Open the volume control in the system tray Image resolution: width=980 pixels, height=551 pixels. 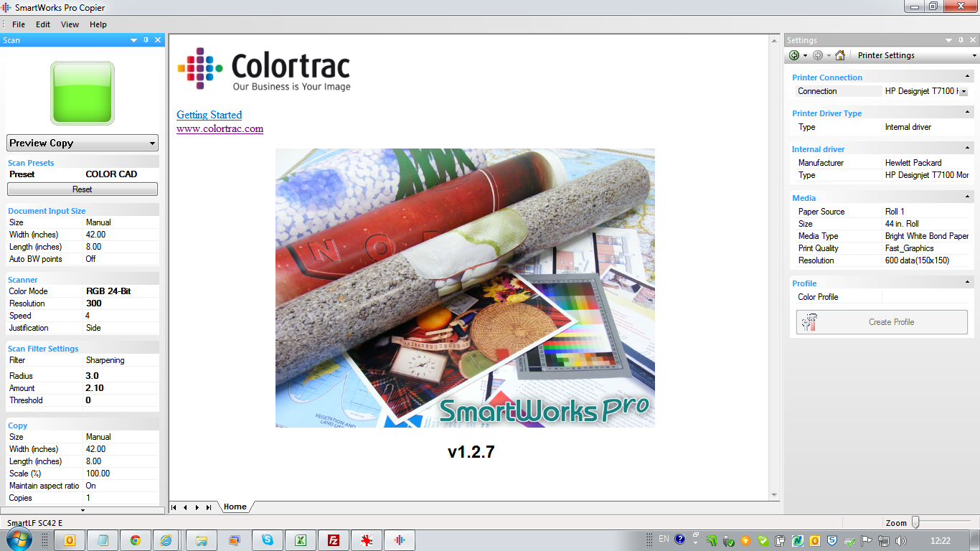[901, 541]
